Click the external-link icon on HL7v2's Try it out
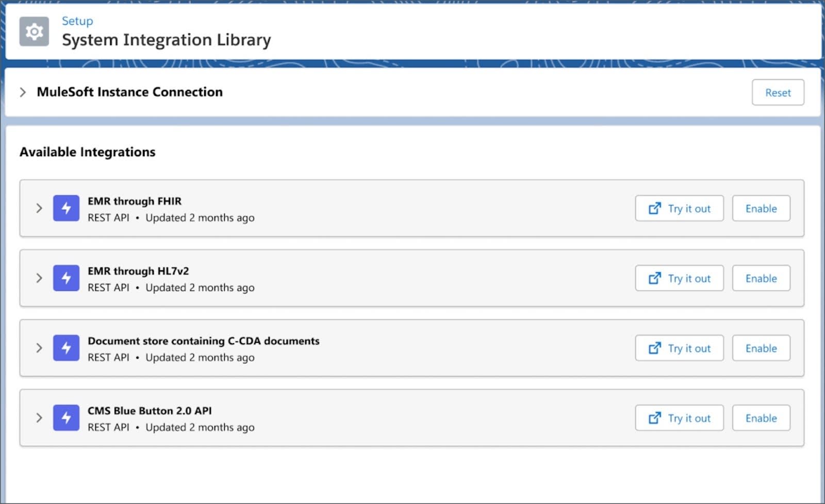This screenshot has height=504, width=825. (654, 278)
